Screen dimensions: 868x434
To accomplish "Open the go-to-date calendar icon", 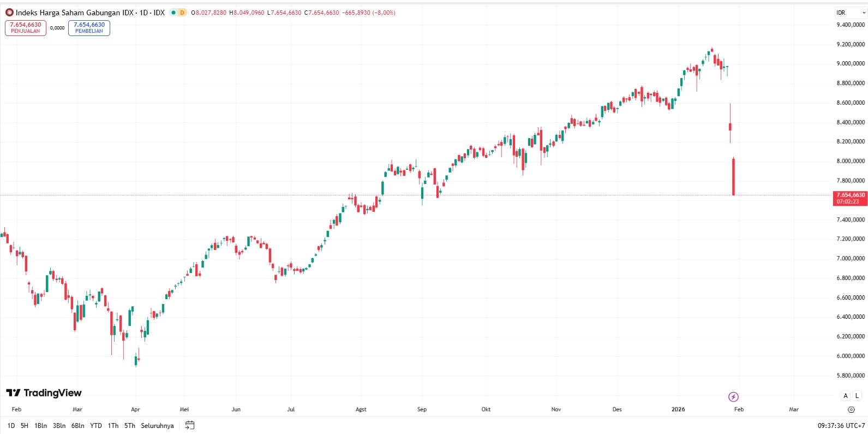I will pyautogui.click(x=190, y=425).
